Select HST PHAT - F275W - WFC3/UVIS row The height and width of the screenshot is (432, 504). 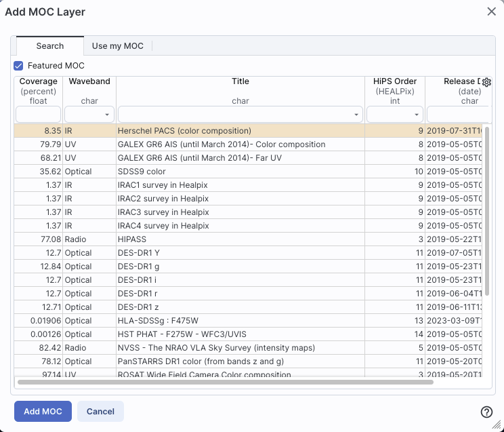(x=248, y=334)
